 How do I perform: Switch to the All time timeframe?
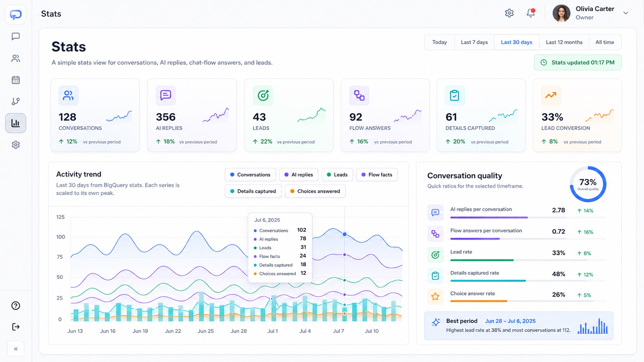(x=605, y=42)
